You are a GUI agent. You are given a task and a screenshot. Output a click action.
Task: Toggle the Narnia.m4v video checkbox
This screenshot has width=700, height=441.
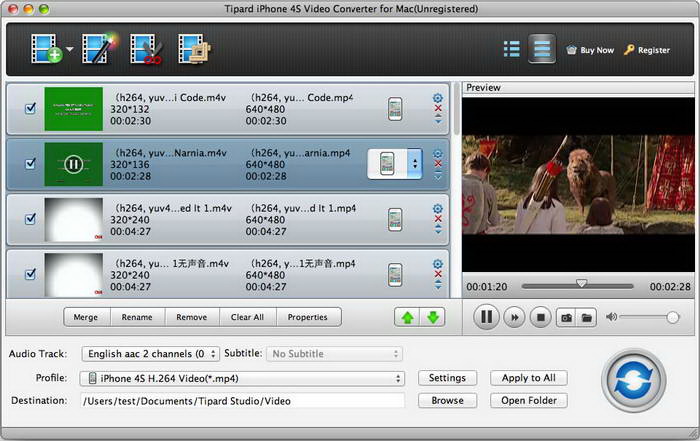point(29,163)
